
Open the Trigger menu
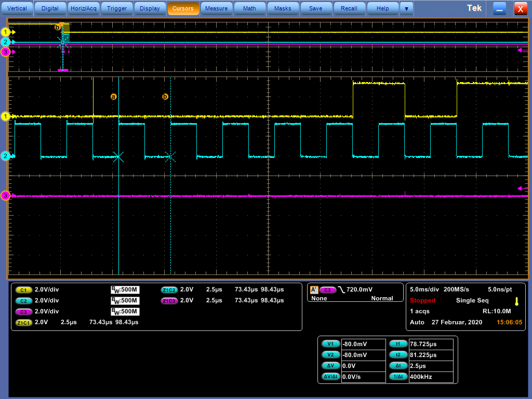tap(117, 8)
